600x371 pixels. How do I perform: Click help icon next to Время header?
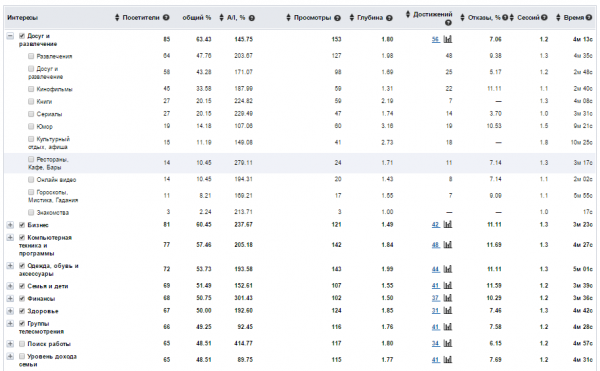coord(589,18)
